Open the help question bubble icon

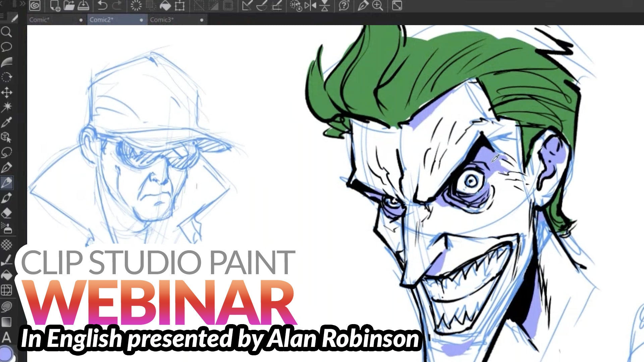344,5
